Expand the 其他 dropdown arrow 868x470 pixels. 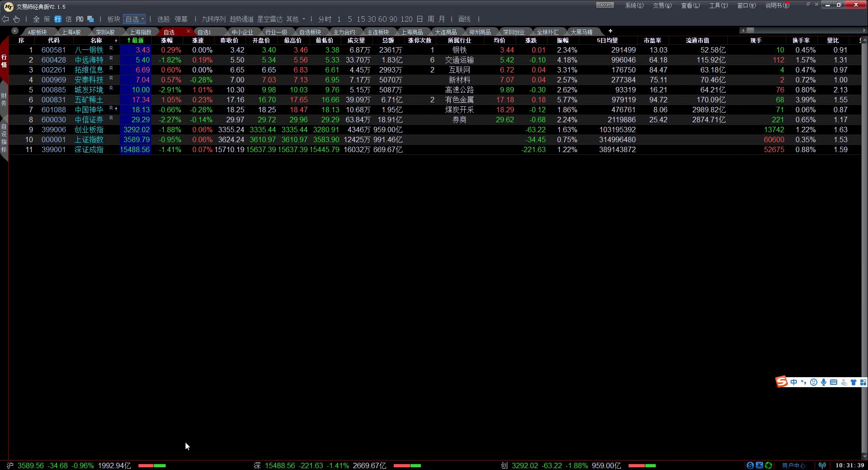[304, 19]
